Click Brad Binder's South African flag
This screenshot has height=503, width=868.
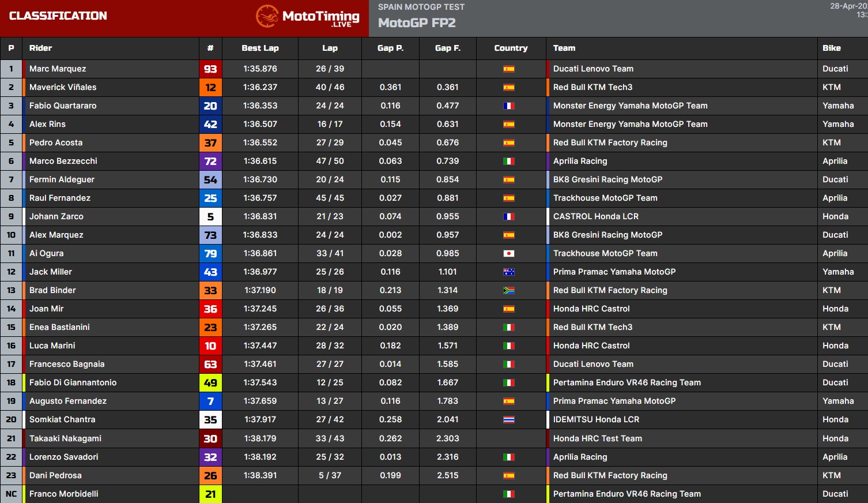coord(508,291)
